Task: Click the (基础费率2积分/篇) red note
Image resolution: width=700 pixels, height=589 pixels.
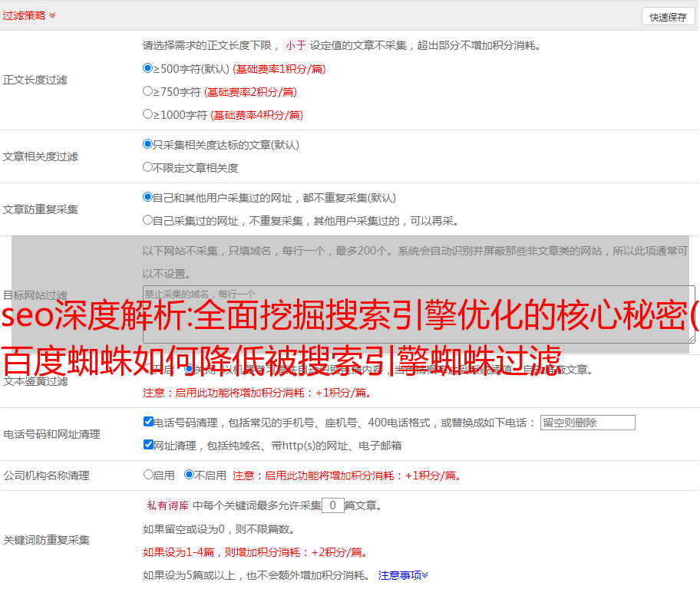Action: coord(250,92)
